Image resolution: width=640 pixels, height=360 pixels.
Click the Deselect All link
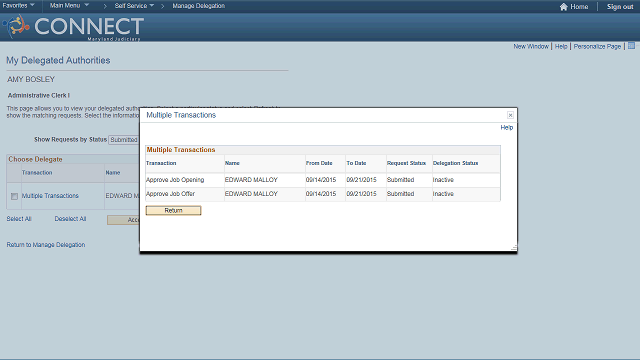coord(70,219)
